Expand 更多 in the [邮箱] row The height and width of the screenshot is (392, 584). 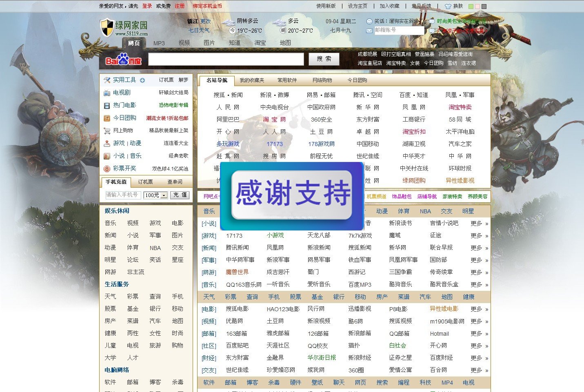[x=480, y=334]
